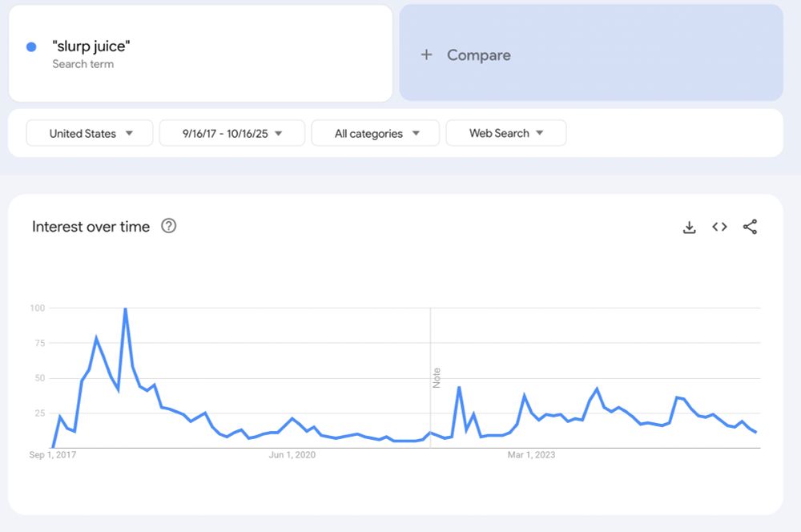Screen dimensions: 801x532
Task: Click the Compare text label
Action: coord(478,54)
